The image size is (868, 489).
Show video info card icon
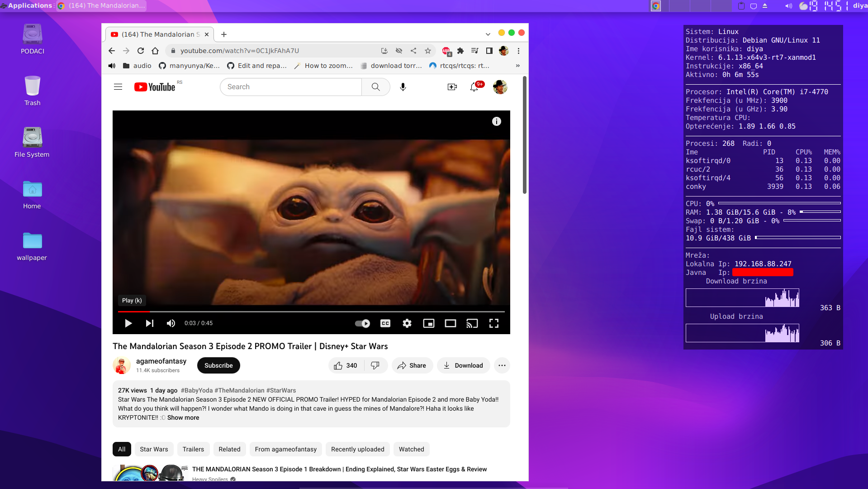pos(497,121)
